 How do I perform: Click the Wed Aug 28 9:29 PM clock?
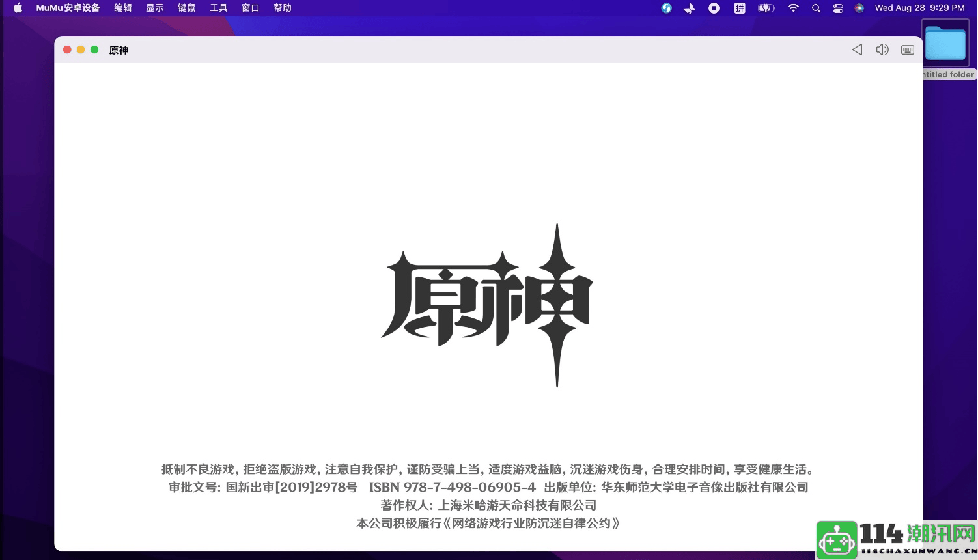point(919,8)
